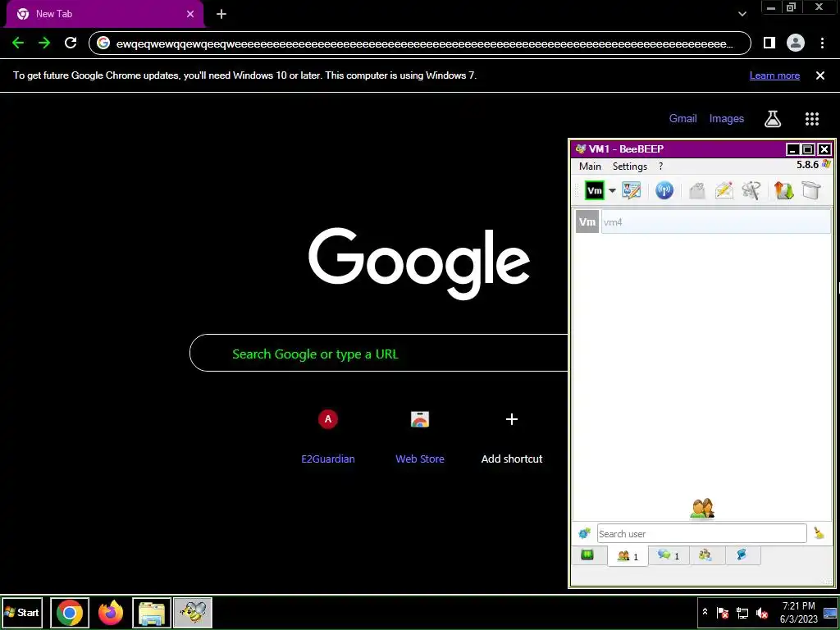Open a new Chrome tab with plus button
The image size is (840, 630).
coord(221,14)
